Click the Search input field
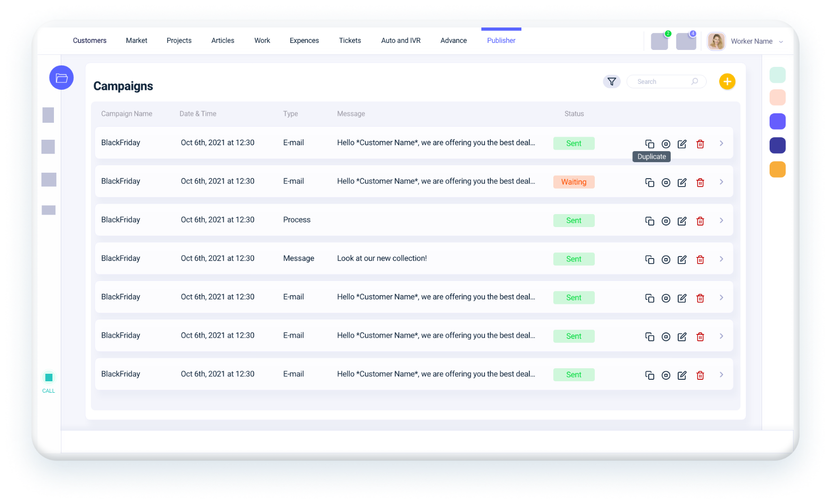831x504 pixels. click(x=662, y=81)
